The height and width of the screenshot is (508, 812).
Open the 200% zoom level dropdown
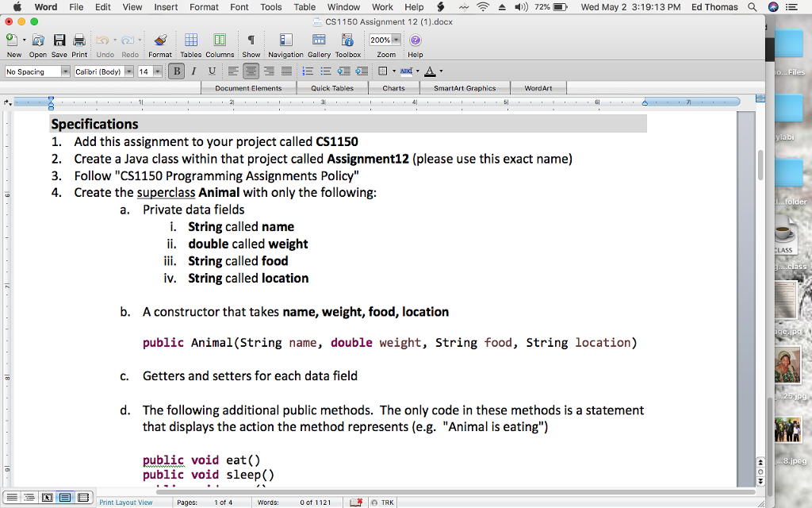[396, 40]
